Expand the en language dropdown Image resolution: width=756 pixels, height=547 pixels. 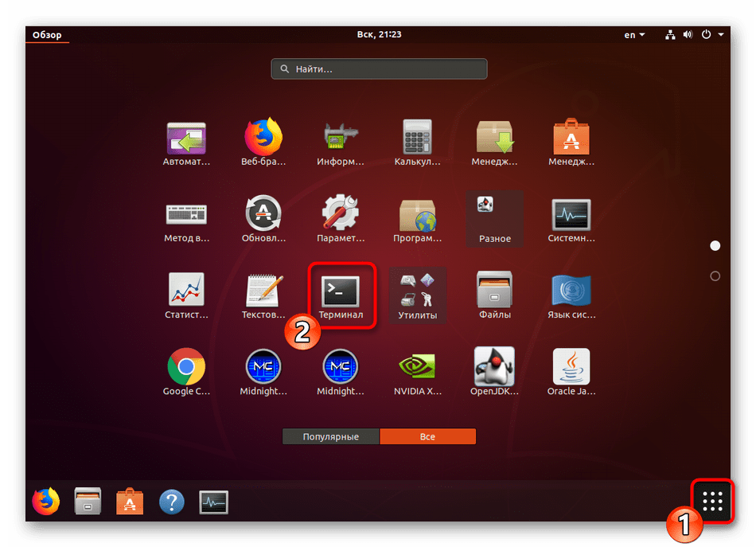(x=634, y=35)
